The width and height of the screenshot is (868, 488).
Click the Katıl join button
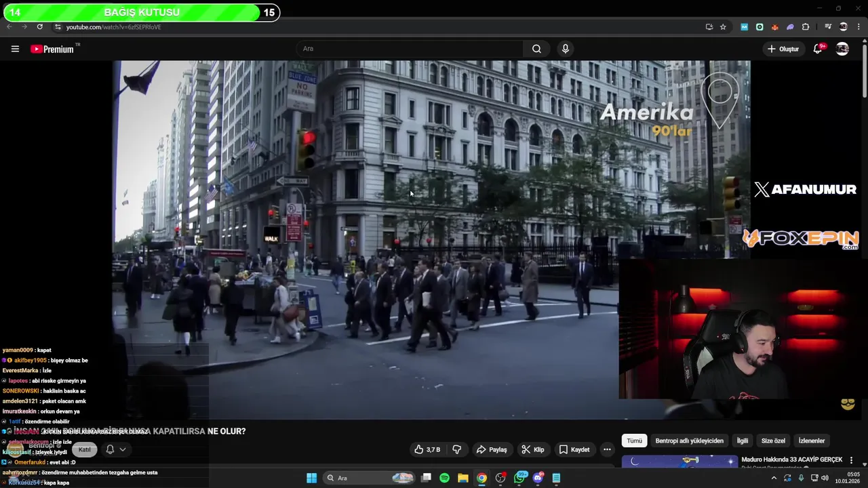84,449
